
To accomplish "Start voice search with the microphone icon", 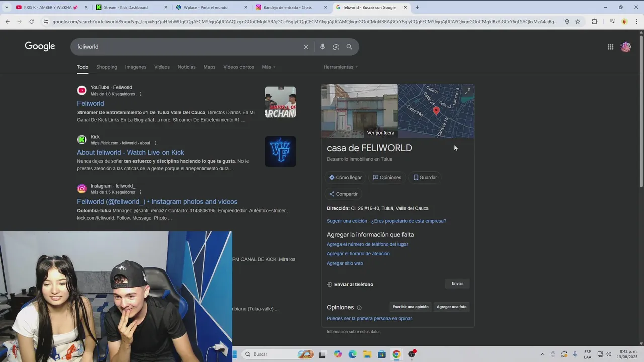I will [323, 47].
